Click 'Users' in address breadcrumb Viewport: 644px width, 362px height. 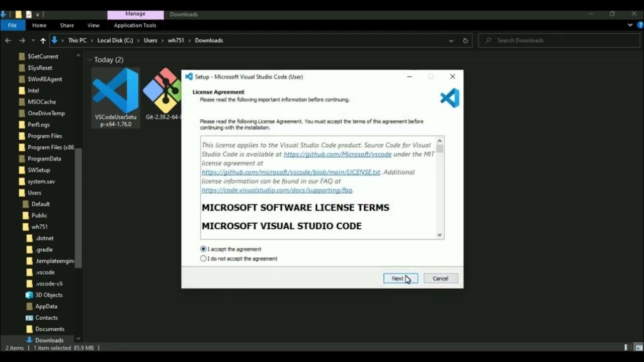pos(150,40)
